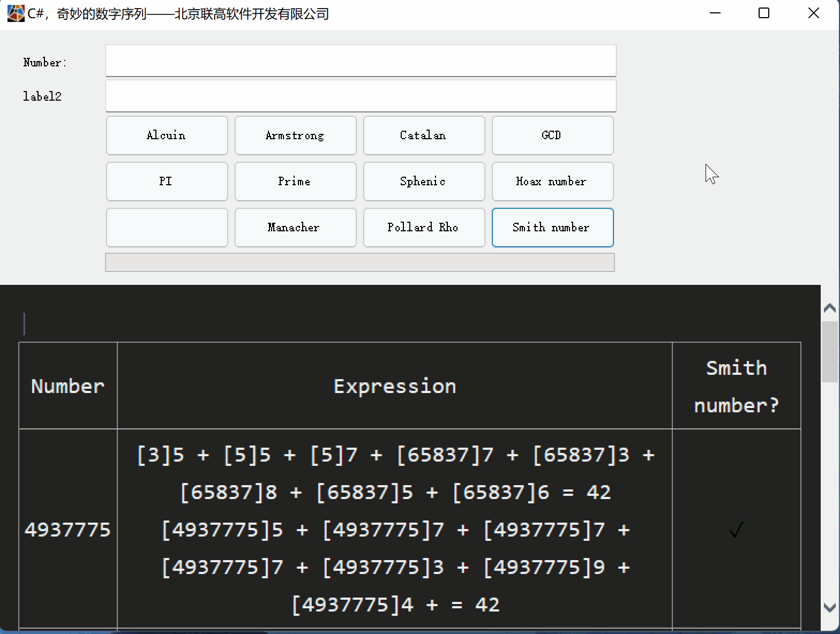
Task: Maximize the application window
Action: (764, 13)
